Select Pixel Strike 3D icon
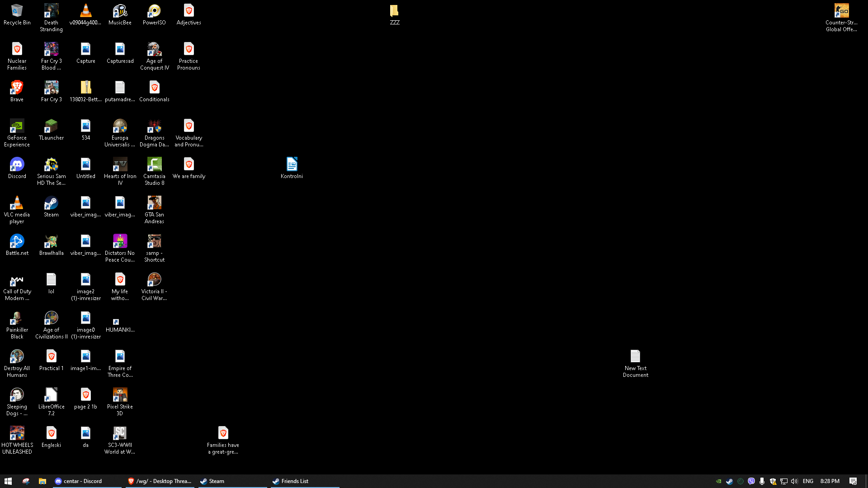This screenshot has width=868, height=488. coord(120,402)
